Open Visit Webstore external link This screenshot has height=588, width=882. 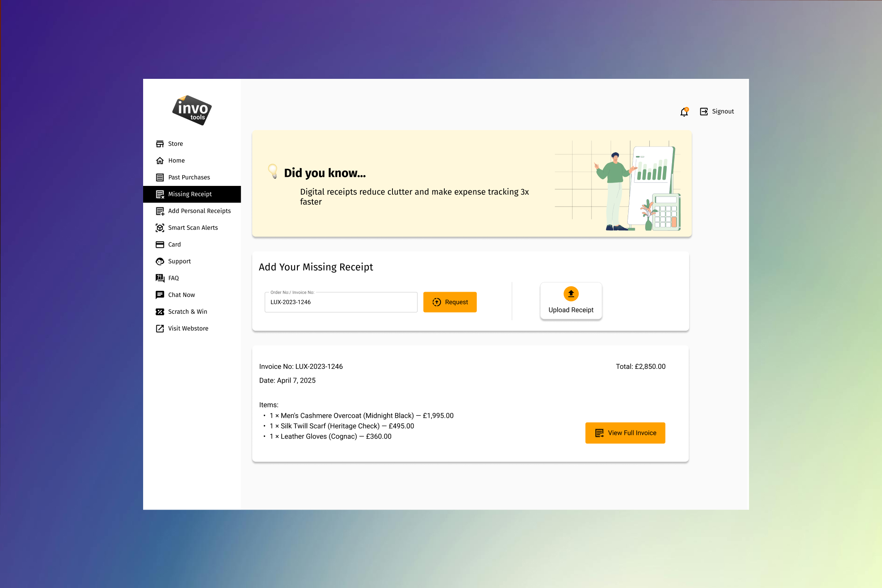tap(188, 329)
